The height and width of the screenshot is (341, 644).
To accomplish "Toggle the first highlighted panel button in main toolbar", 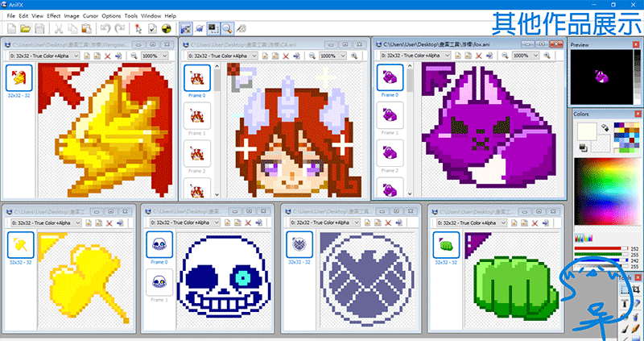I will pyautogui.click(x=186, y=28).
